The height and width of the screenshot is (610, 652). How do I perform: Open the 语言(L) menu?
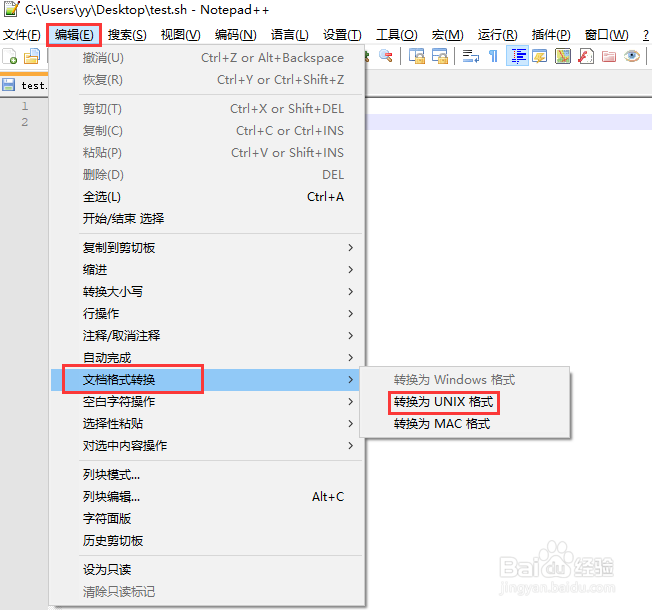pyautogui.click(x=289, y=35)
